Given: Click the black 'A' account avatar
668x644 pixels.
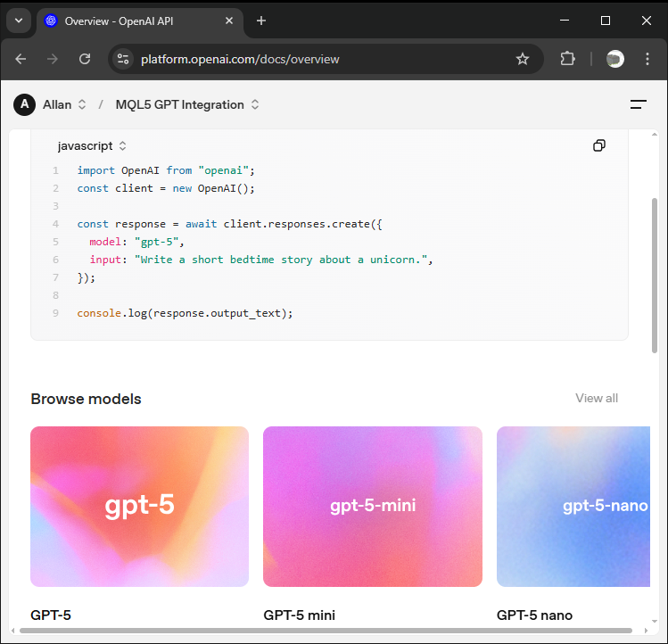Looking at the screenshot, I should point(25,105).
